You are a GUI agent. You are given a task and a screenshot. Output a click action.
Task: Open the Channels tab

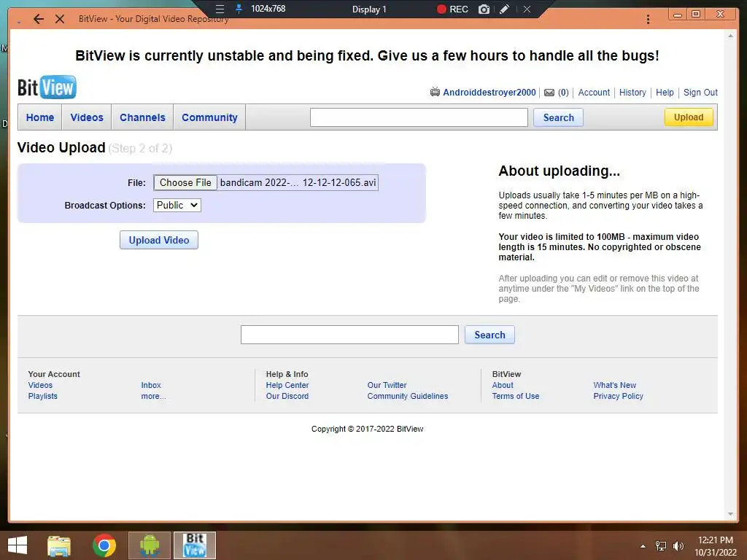pos(142,117)
